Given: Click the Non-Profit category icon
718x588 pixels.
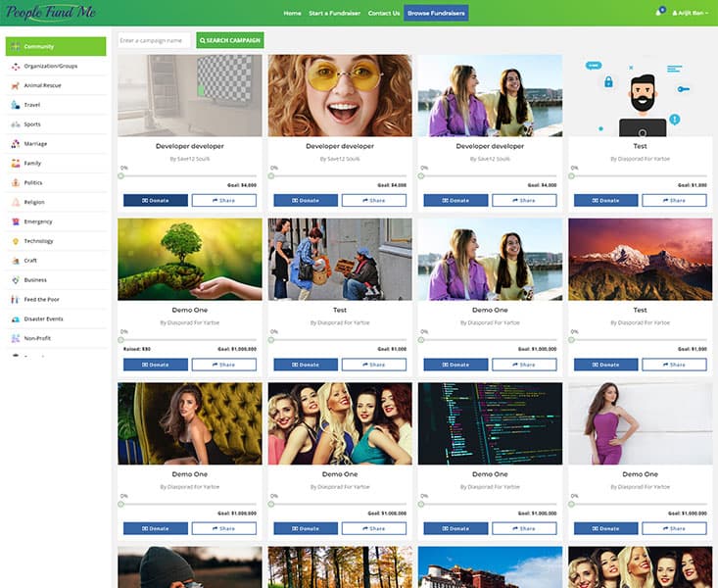Looking at the screenshot, I should pos(16,338).
